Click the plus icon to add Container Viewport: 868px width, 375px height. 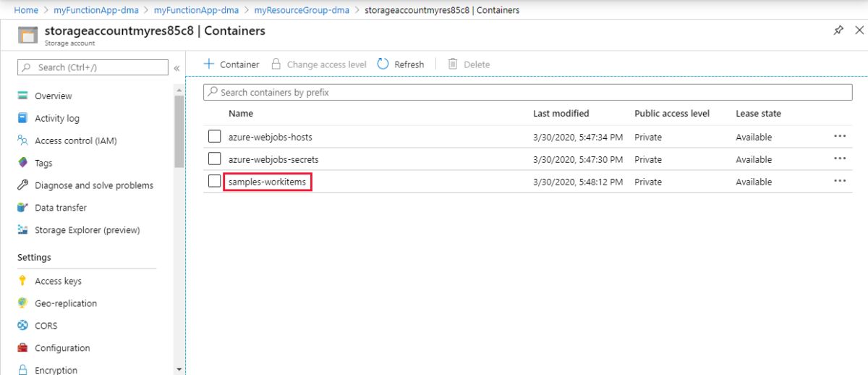click(x=209, y=64)
